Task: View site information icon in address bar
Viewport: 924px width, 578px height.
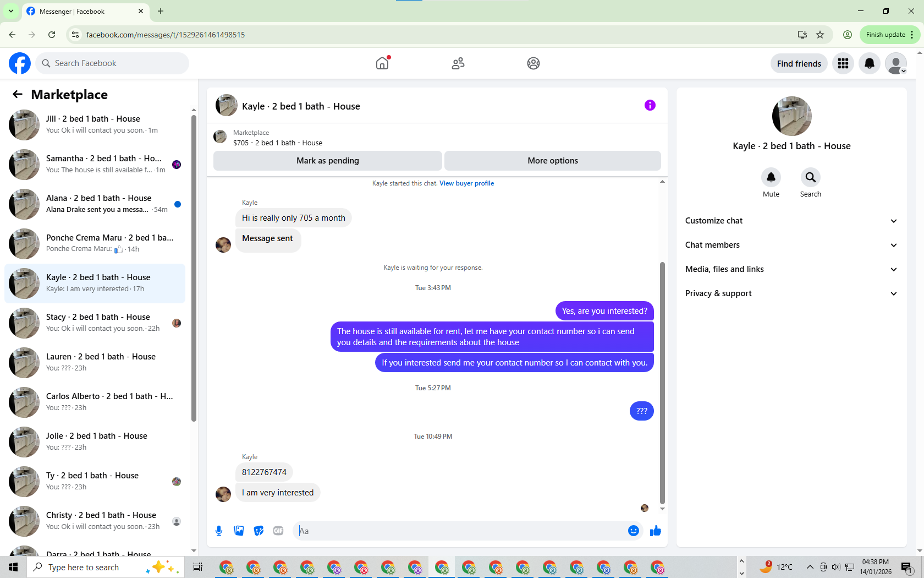Action: click(x=75, y=35)
